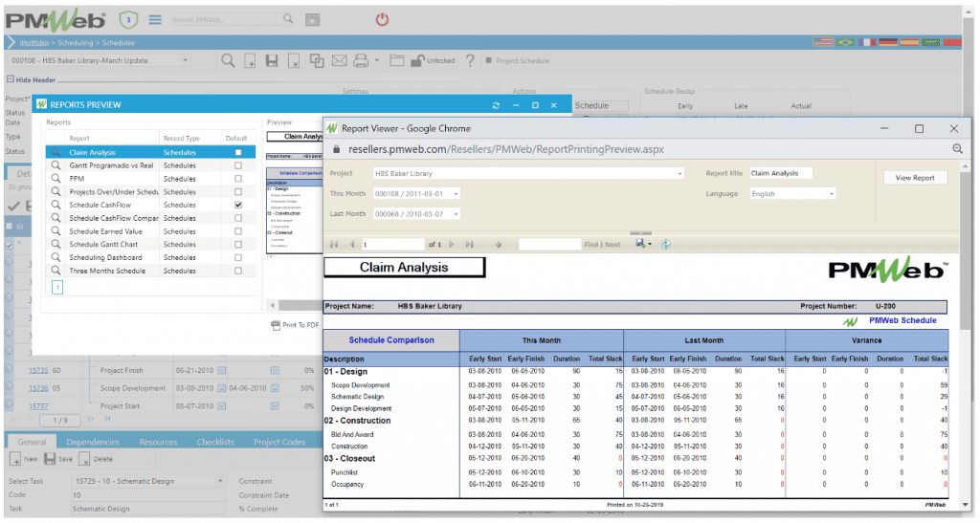Go to the previous report page

coord(352,245)
